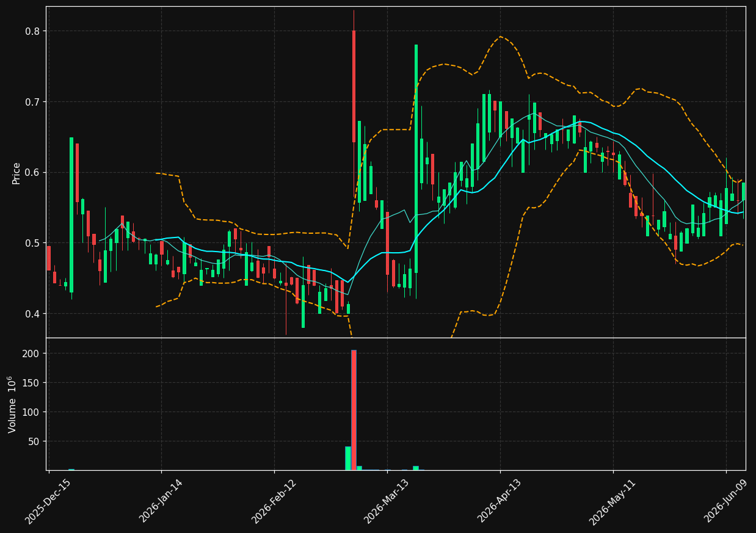Click the 0.6 price axis tick
The width and height of the screenshot is (756, 533).
[34, 172]
